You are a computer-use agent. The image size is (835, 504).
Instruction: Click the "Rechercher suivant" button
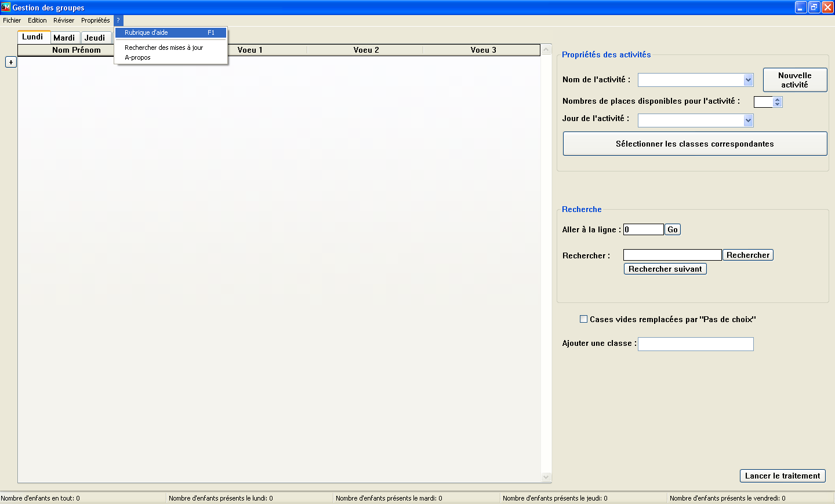point(665,269)
